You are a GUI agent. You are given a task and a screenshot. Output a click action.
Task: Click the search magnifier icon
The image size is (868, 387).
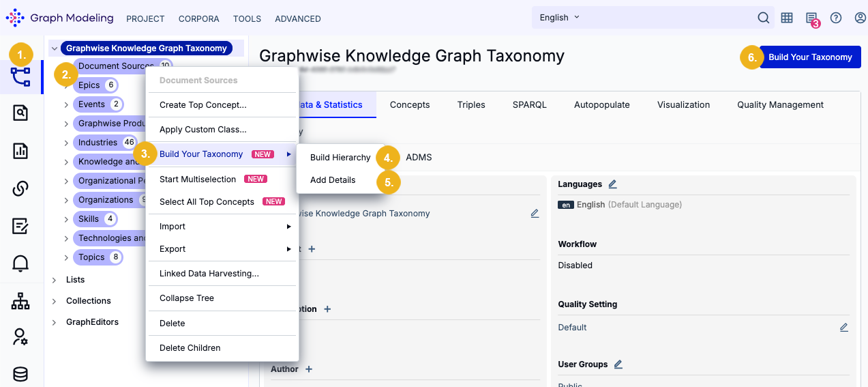[764, 18]
